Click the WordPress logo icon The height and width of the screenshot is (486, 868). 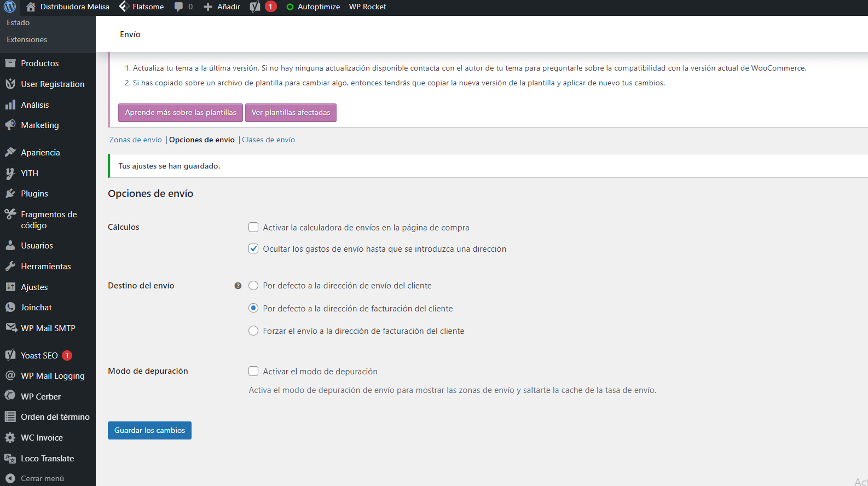(x=10, y=7)
